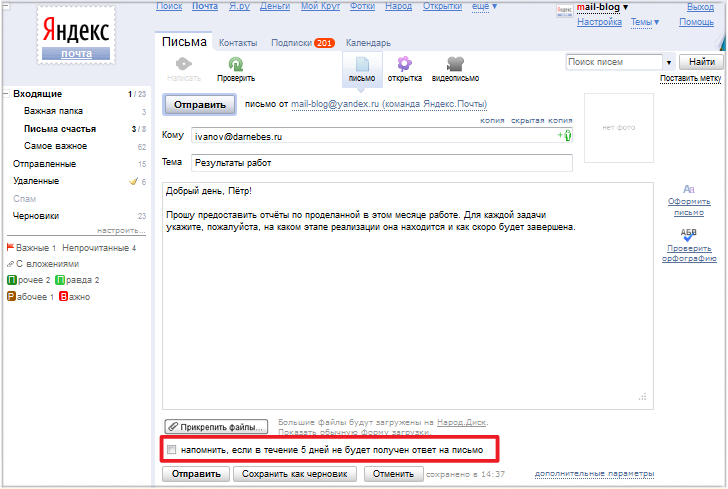Click the Прикрепить файлы attach button
The height and width of the screenshot is (489, 728).
[x=216, y=427]
